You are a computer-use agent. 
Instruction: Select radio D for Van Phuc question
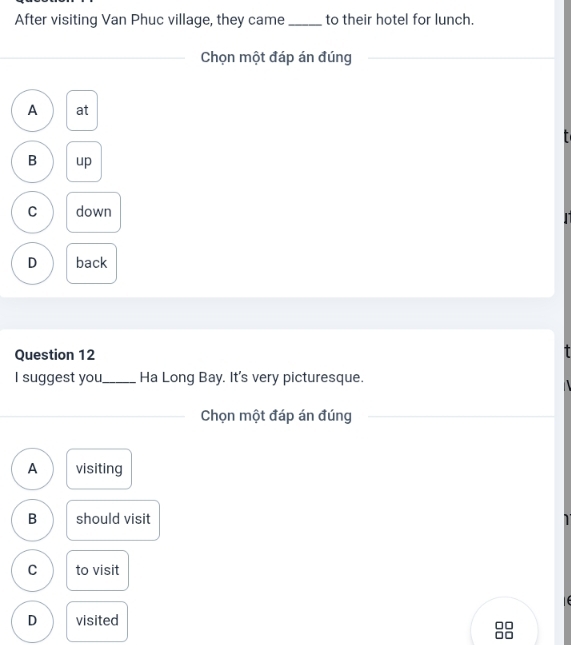32,263
